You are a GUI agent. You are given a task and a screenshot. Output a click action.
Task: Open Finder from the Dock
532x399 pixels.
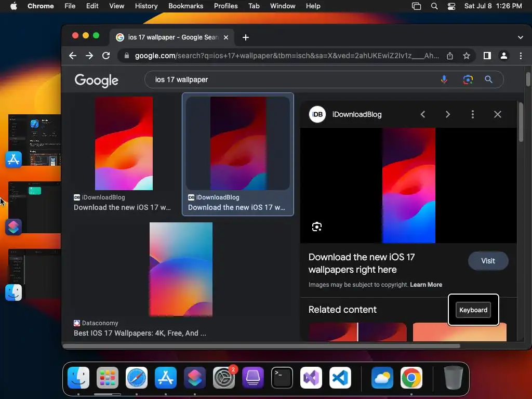click(x=79, y=378)
